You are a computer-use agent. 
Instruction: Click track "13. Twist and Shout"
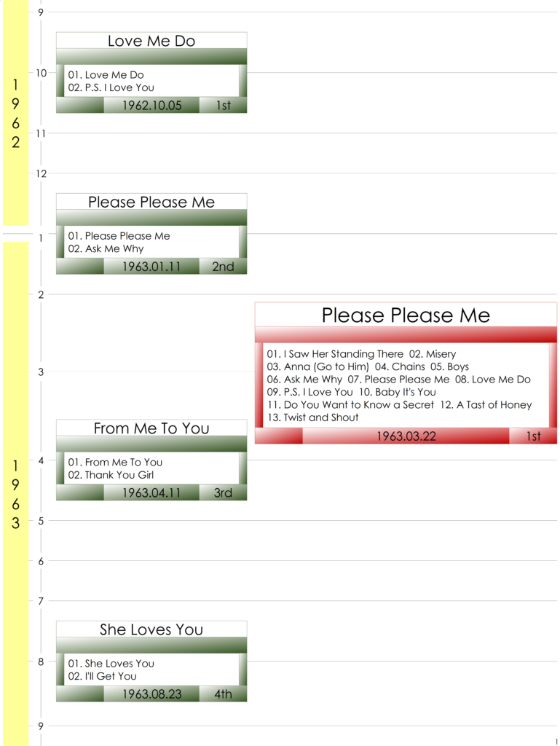point(313,418)
